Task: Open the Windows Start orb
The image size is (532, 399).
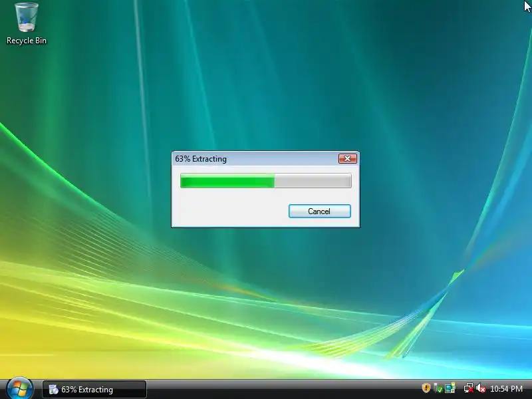Action: coord(20,389)
